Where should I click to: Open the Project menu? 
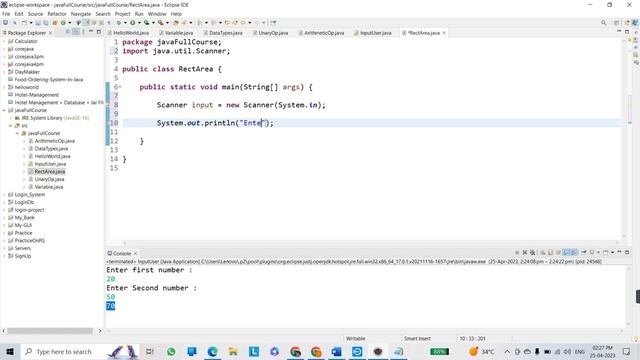click(x=122, y=14)
